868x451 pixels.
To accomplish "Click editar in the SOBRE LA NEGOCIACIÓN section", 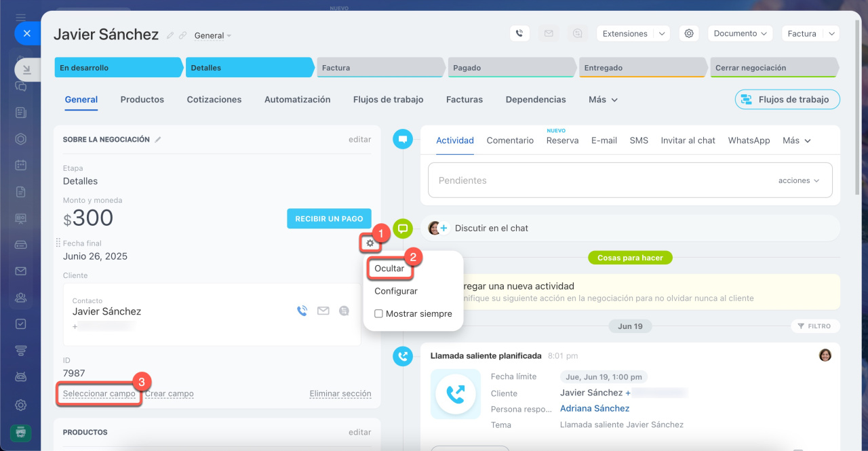I will tap(360, 139).
